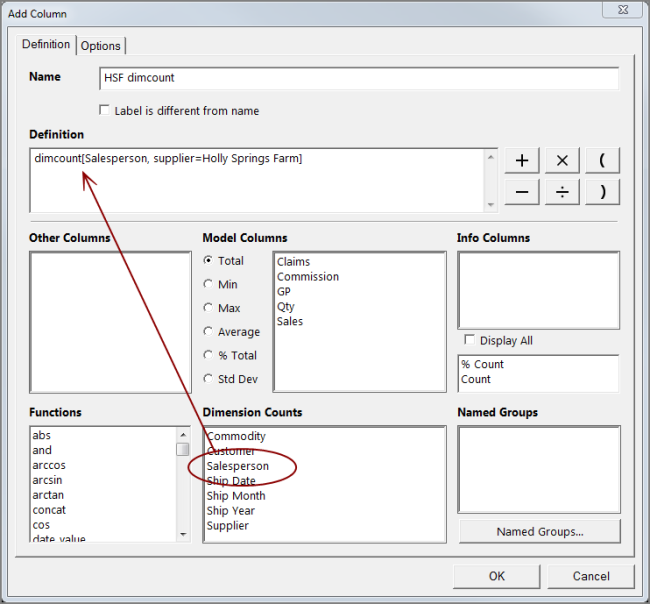Viewport: 650px width, 604px height.
Task: Select Commission in Model Columns
Action: pyautogui.click(x=308, y=277)
